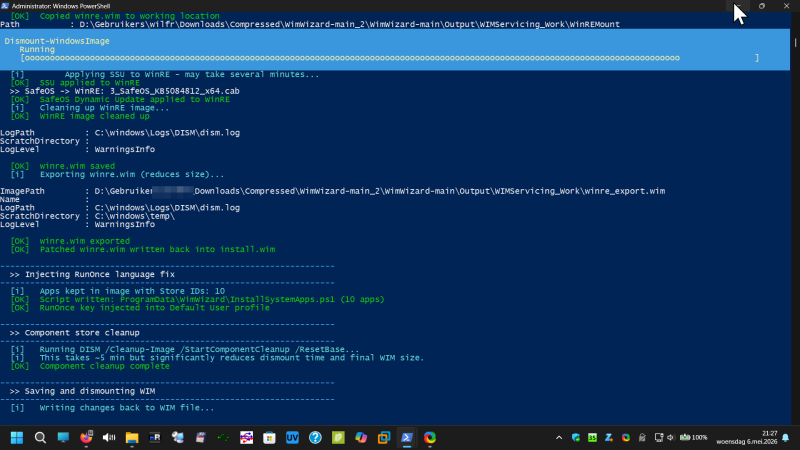Click the Dismount-WindowsImage progress bar

click(390, 58)
